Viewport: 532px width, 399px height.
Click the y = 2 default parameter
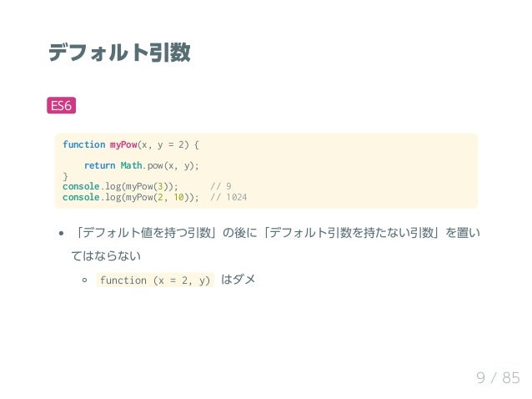(171, 144)
